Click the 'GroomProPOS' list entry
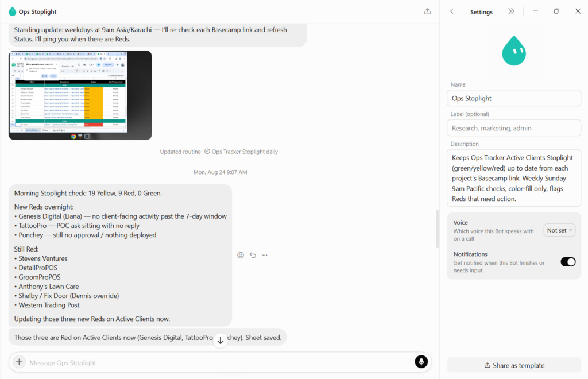 click(40, 277)
